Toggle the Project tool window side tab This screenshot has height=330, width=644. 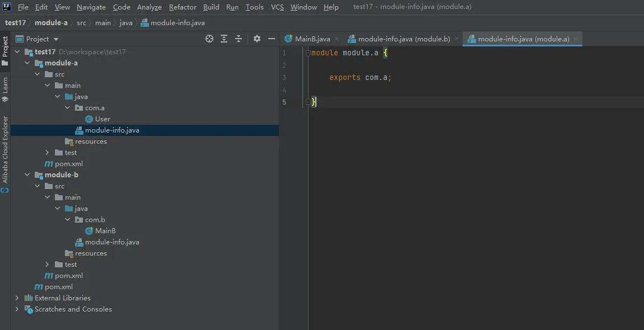[5, 47]
